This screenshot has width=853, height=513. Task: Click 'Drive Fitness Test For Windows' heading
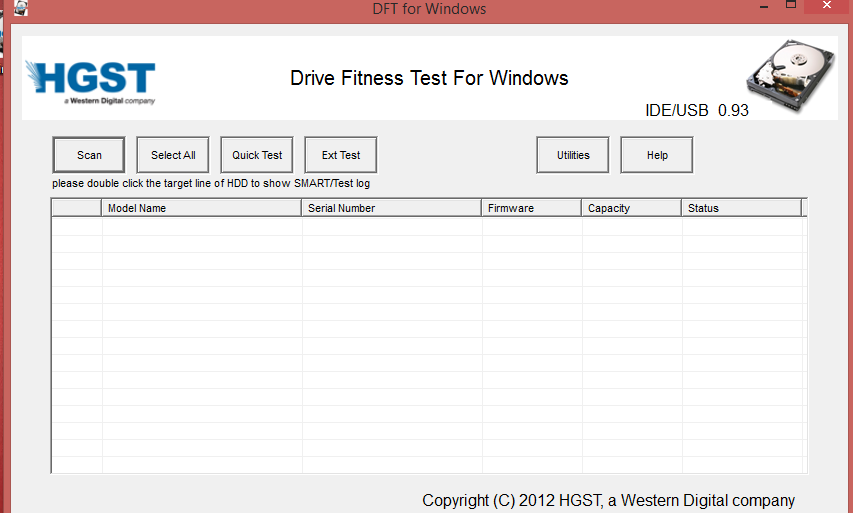point(429,78)
